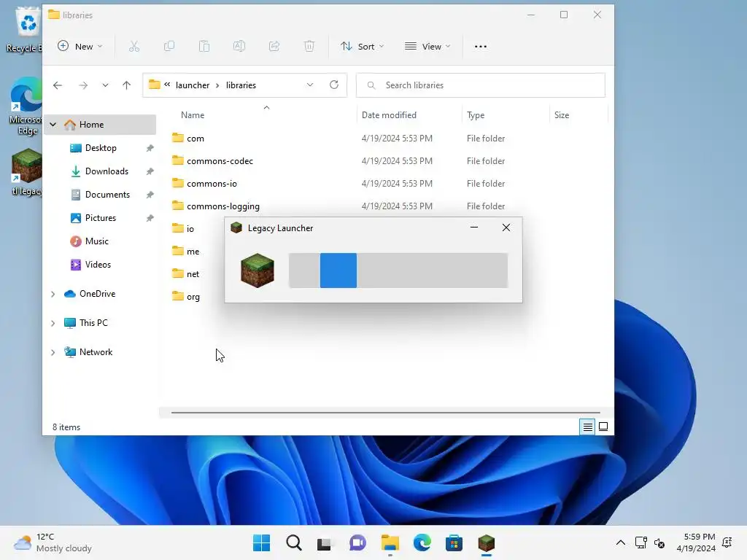
Task: Open the Sort dropdown menu
Action: (362, 46)
